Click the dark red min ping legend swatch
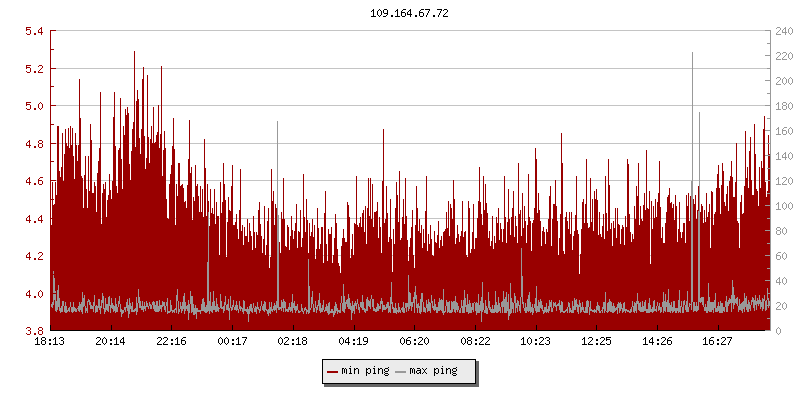The height and width of the screenshot is (400, 800). click(333, 371)
